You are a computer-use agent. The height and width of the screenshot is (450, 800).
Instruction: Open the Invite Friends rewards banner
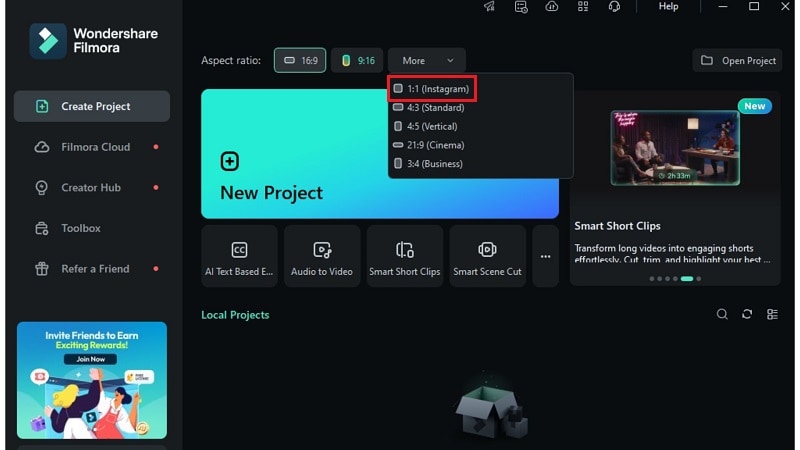coord(92,380)
